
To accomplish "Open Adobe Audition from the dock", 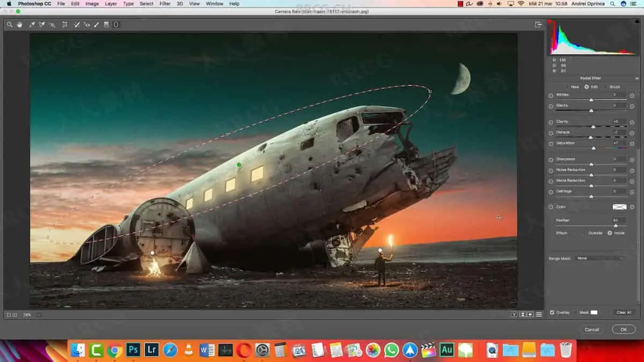I will click(447, 350).
